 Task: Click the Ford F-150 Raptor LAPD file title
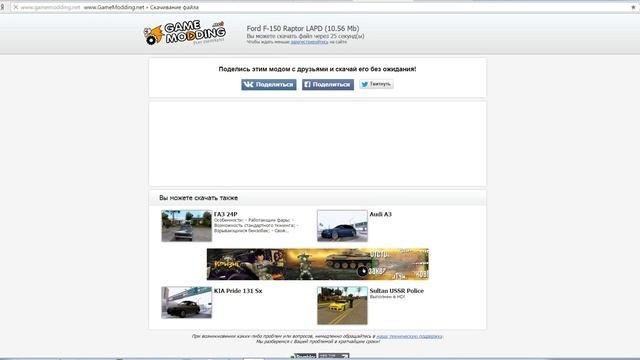(303, 28)
